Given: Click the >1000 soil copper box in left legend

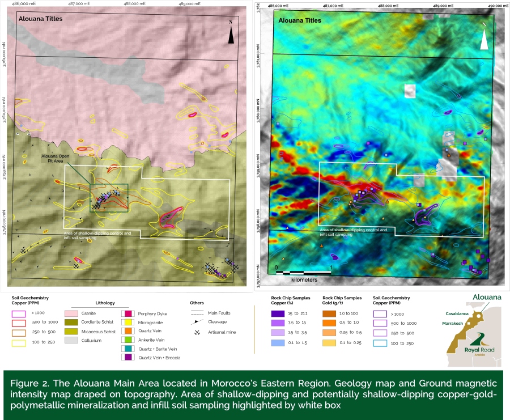Looking at the screenshot, I should [x=19, y=312].
